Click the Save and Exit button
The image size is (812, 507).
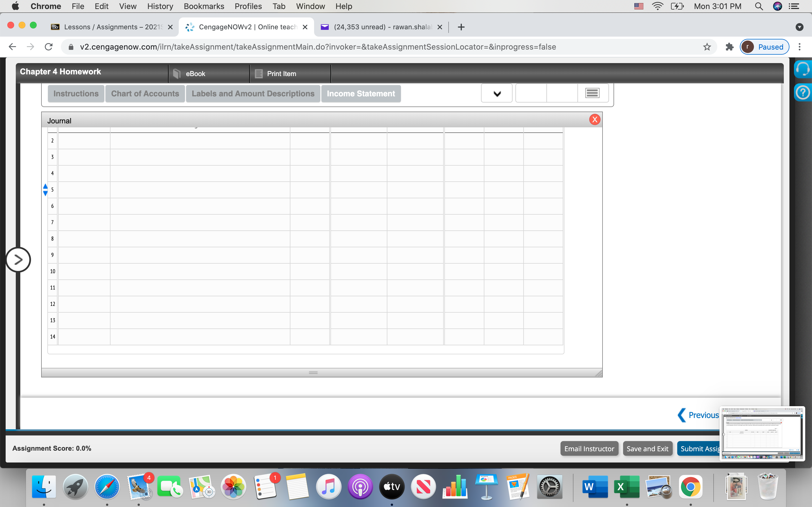click(647, 448)
